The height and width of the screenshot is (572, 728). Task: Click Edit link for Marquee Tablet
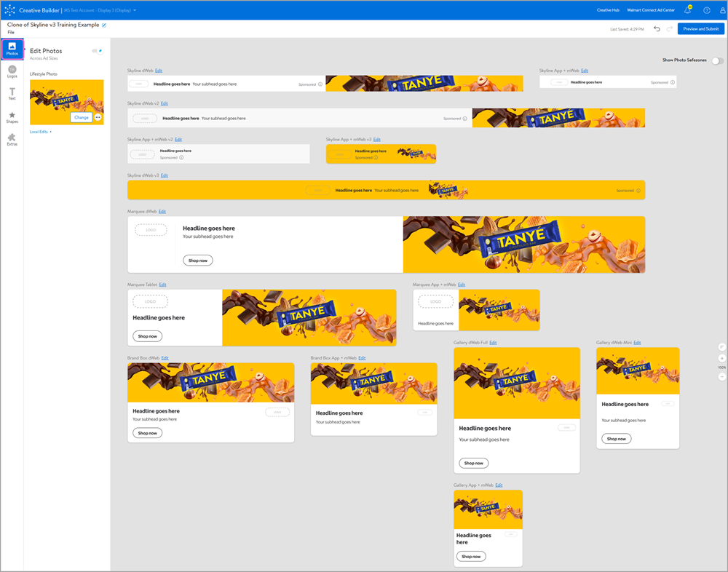(162, 285)
